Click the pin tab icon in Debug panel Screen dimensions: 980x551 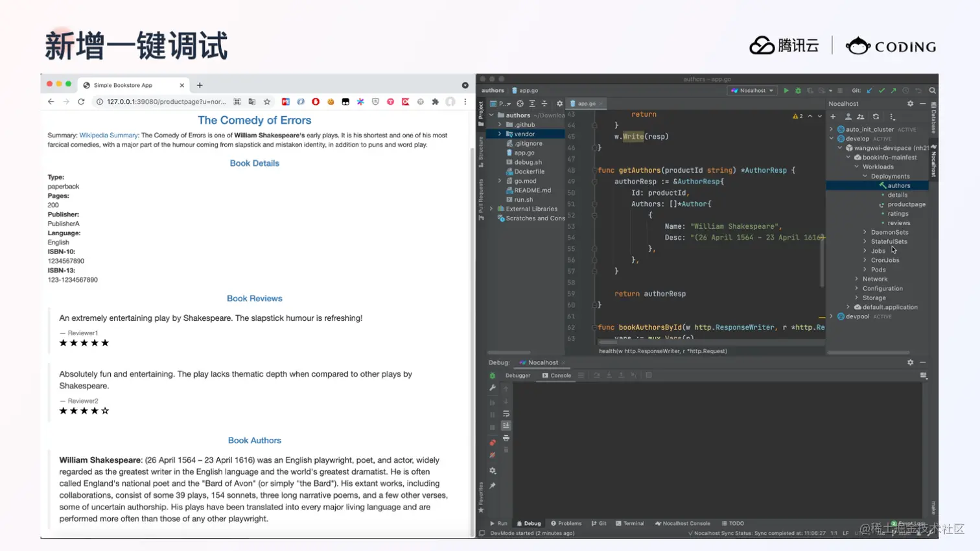[493, 486]
